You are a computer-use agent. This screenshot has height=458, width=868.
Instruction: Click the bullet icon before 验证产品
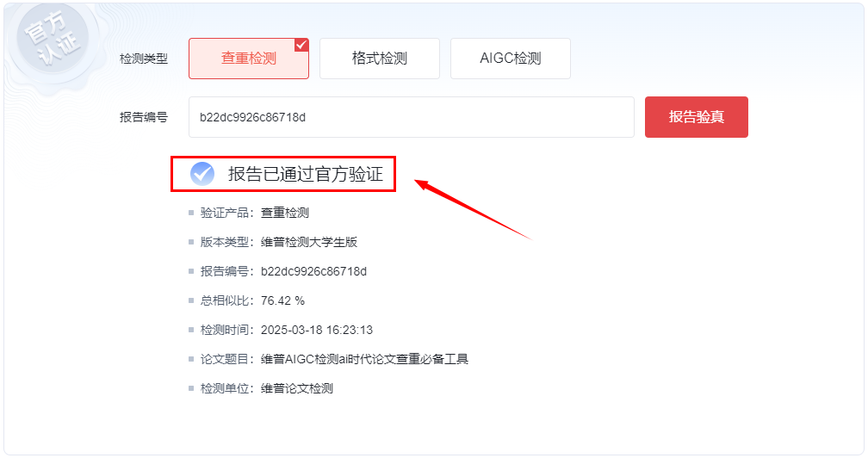[x=191, y=213]
